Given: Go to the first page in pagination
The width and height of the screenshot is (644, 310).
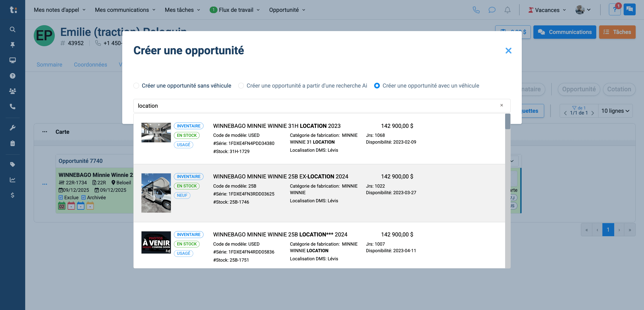Looking at the screenshot, I should tap(587, 230).
